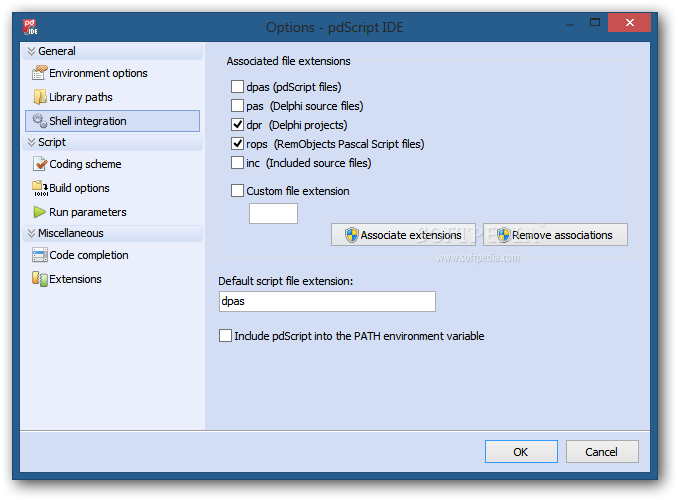Select Shell integration page
The height and width of the screenshot is (500, 678).
point(112,121)
